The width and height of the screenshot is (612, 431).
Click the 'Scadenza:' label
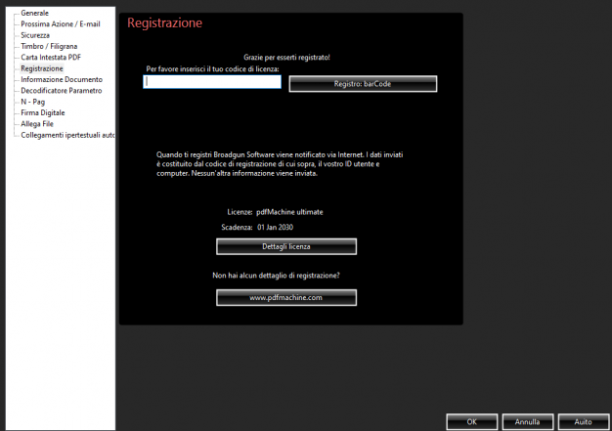click(x=237, y=227)
